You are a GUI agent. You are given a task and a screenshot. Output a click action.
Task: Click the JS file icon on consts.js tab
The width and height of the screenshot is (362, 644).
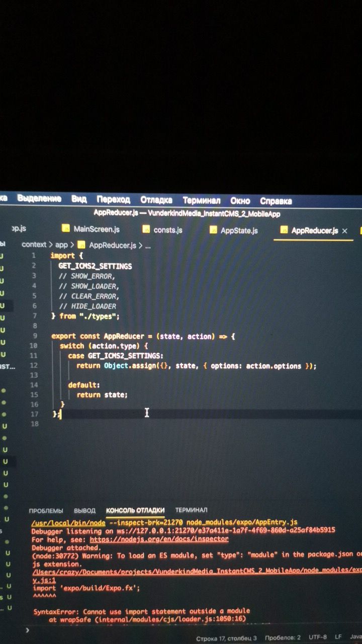146,229
